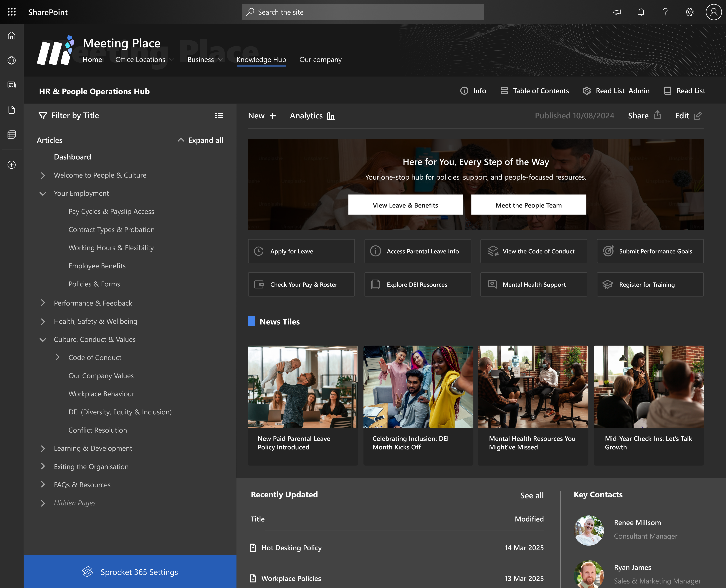The height and width of the screenshot is (588, 726).
Task: Open the notifications bell
Action: coord(641,12)
